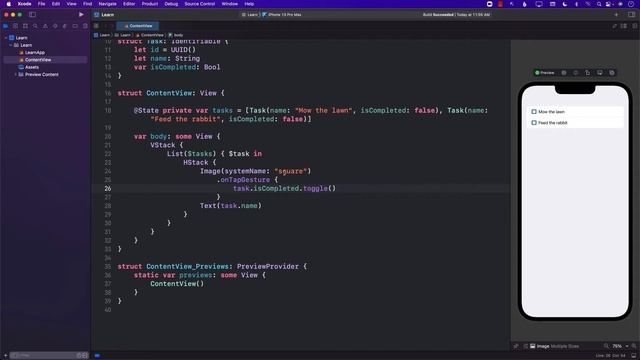The width and height of the screenshot is (640, 360).
Task: Open the Issue navigator warning icon
Action: tap(45, 26)
